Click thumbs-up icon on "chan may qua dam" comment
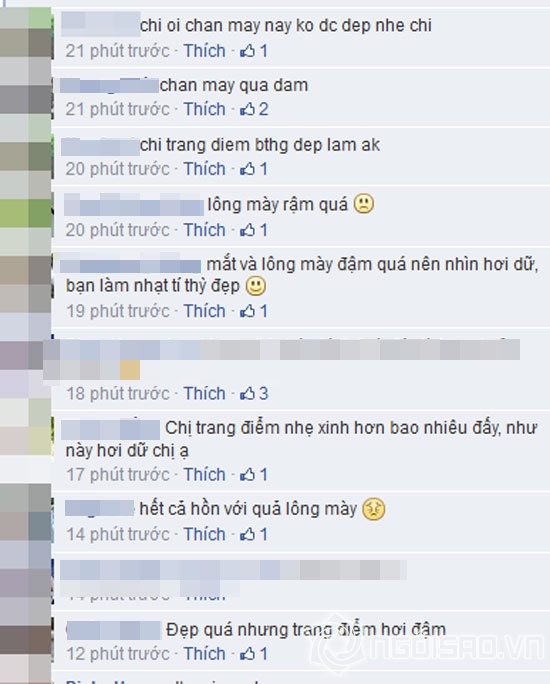Viewport: 550px width, 684px height. coord(247,109)
